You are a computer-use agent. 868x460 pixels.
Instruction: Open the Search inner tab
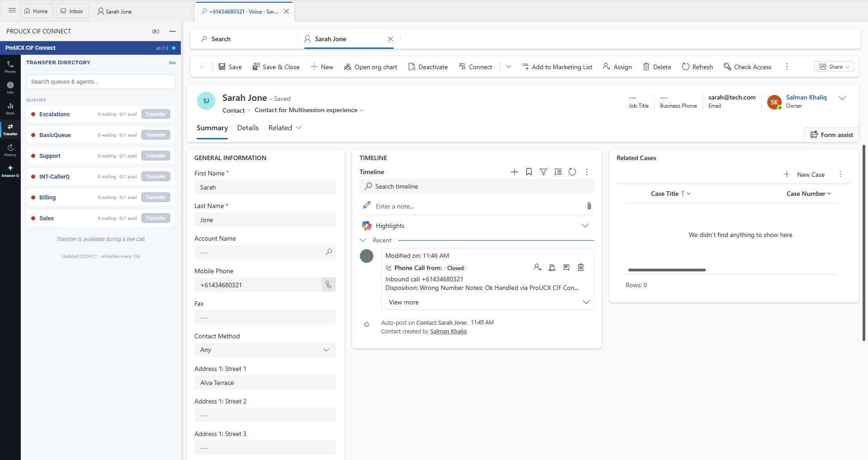[x=216, y=39]
